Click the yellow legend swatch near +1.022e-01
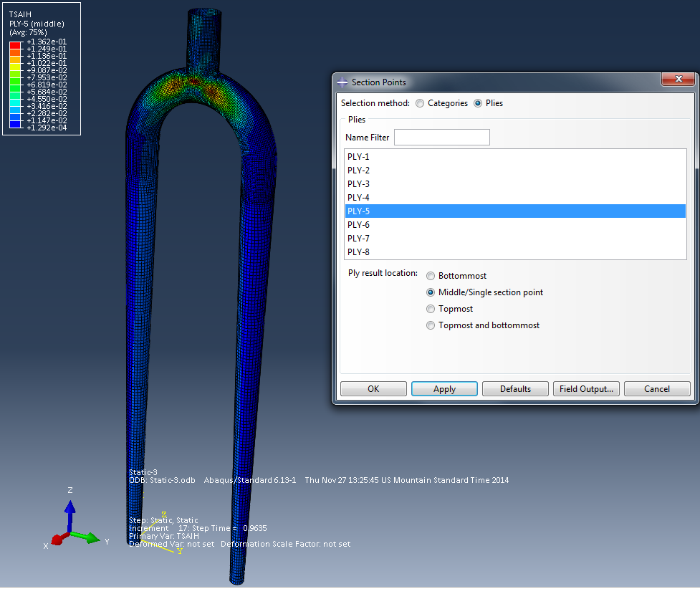 coord(15,67)
